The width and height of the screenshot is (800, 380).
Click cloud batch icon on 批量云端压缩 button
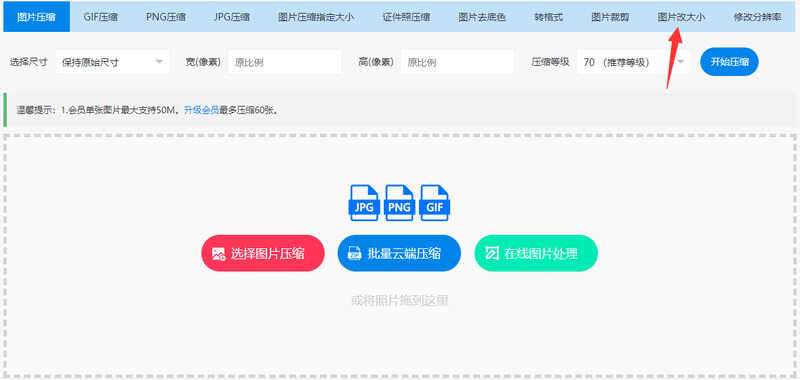coord(355,254)
